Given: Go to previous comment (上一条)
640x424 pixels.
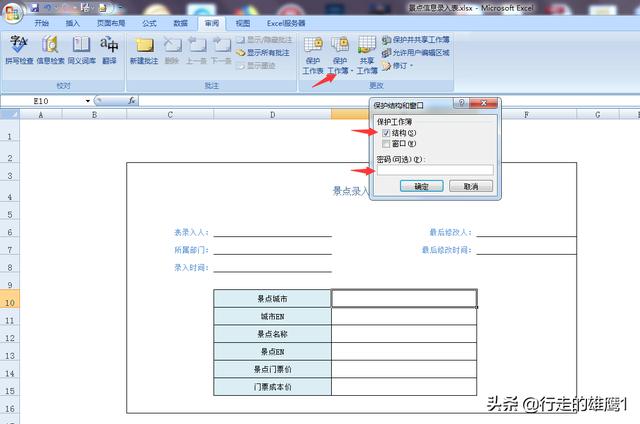Looking at the screenshot, I should (x=196, y=50).
